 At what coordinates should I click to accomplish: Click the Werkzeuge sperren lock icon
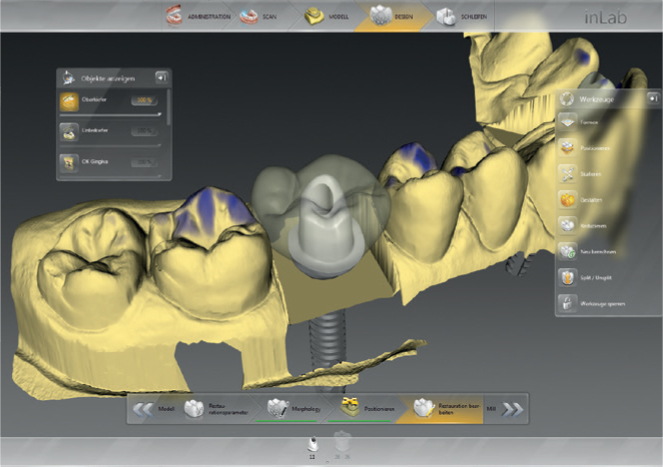tap(567, 302)
